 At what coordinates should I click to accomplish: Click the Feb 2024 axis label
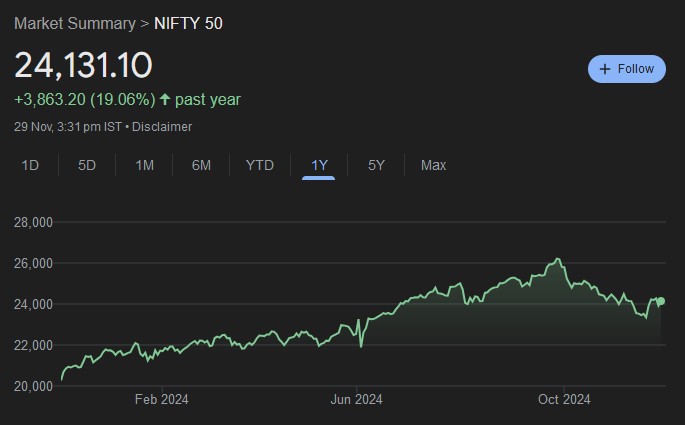click(161, 400)
